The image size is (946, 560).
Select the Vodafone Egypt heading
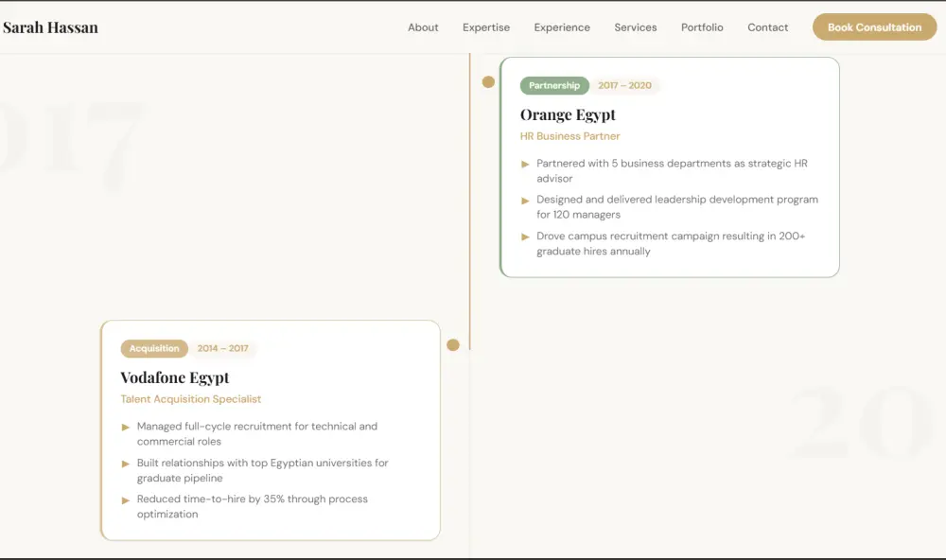(x=175, y=377)
